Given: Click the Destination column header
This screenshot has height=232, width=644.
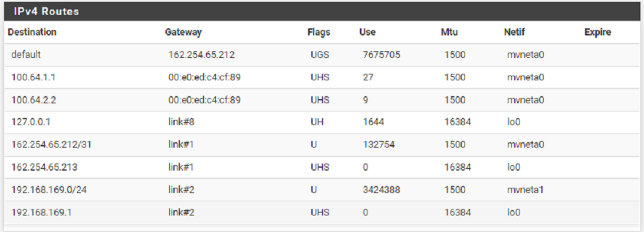Looking at the screenshot, I should [32, 32].
